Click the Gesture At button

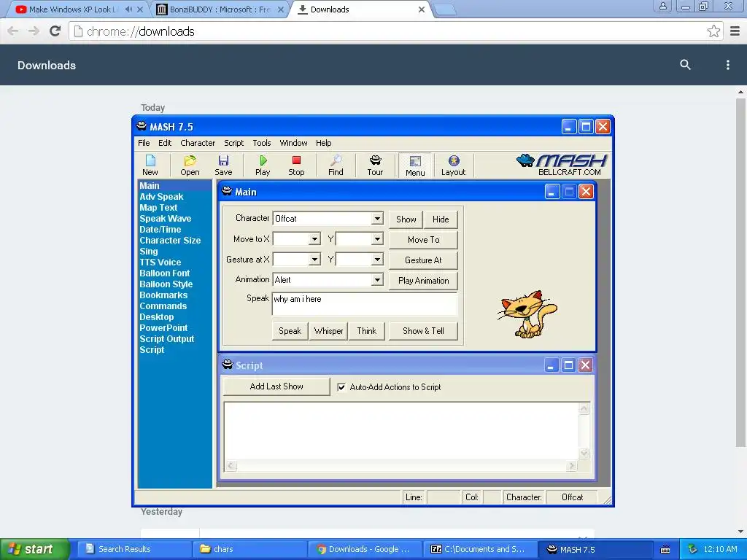click(424, 260)
